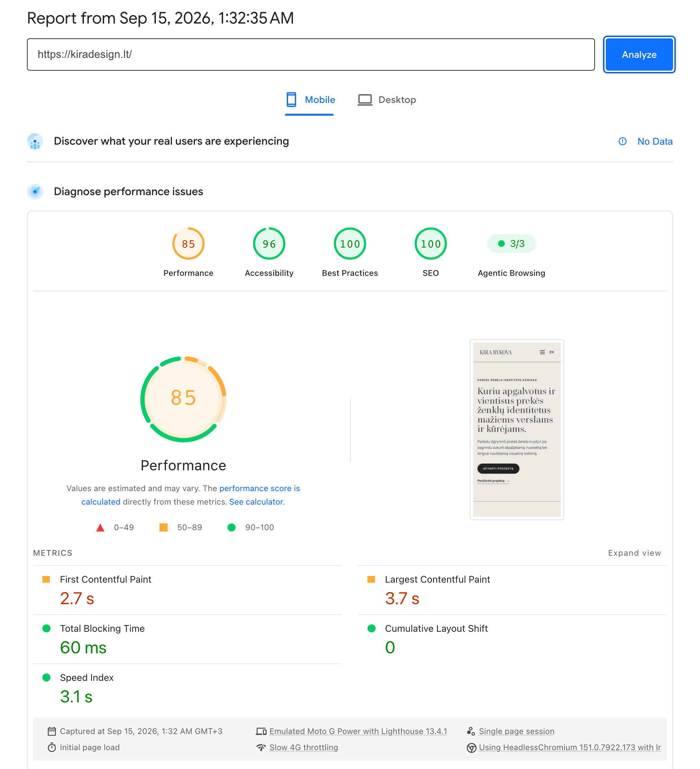Click the icon beside Single page session
The width and height of the screenshot is (700, 769).
point(471,731)
